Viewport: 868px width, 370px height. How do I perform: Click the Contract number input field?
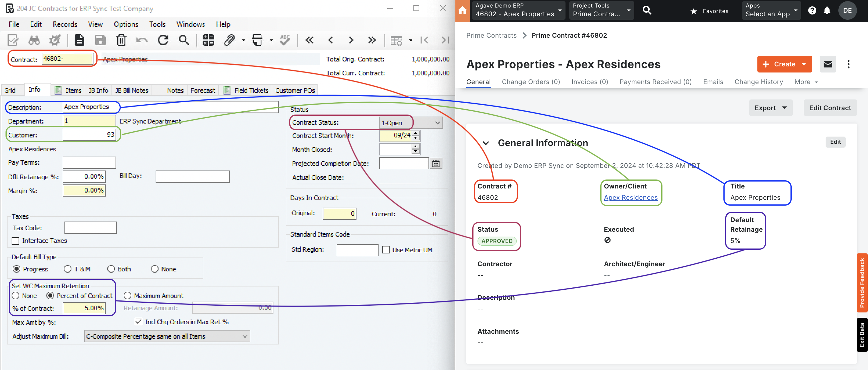click(67, 59)
